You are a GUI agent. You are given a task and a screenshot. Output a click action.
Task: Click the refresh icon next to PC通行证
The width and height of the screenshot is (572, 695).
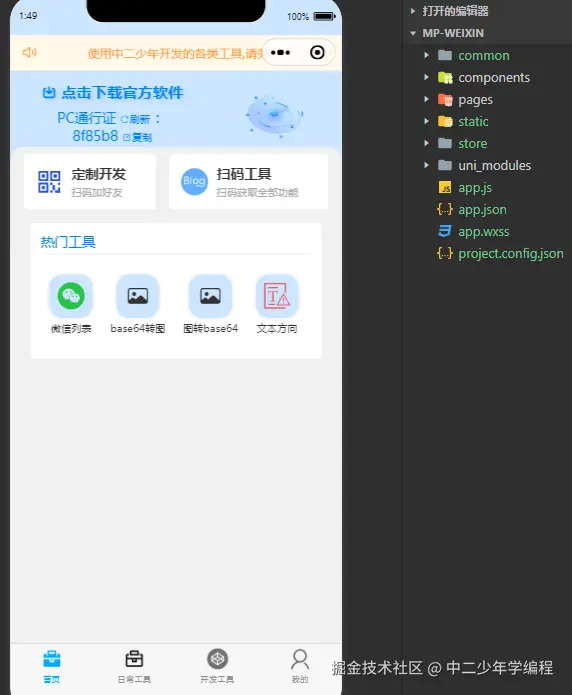point(124,119)
